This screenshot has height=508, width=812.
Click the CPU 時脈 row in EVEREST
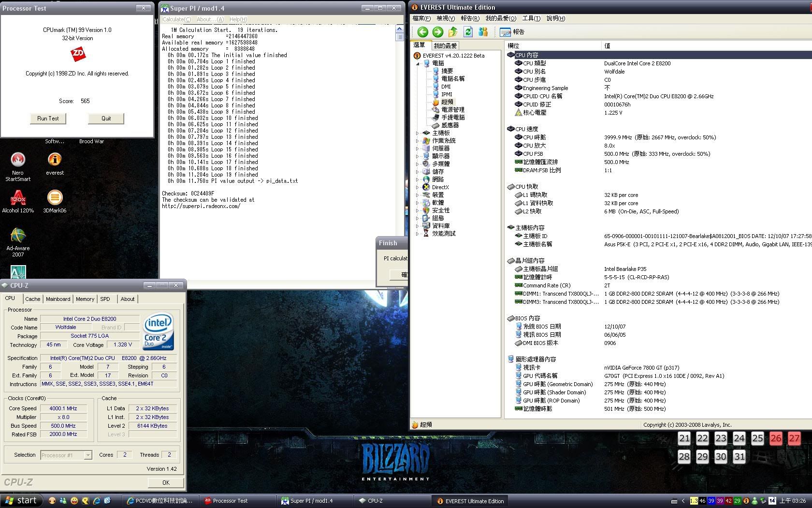coord(659,137)
